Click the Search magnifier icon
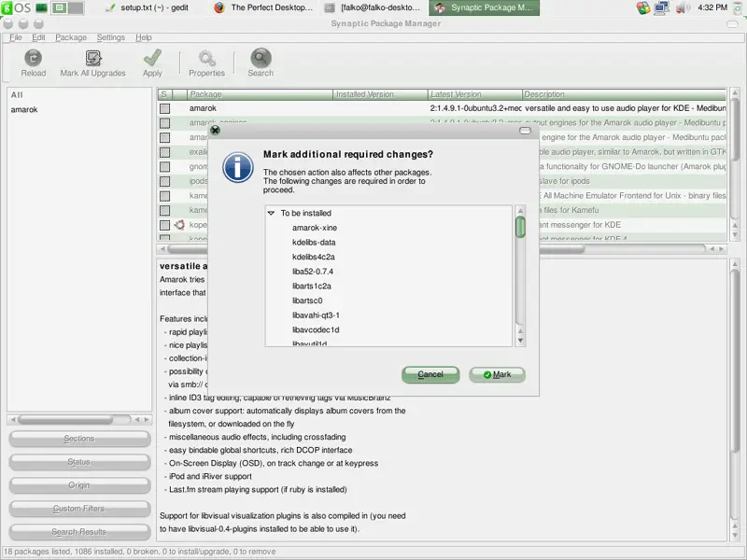The image size is (747, 560). point(261,61)
